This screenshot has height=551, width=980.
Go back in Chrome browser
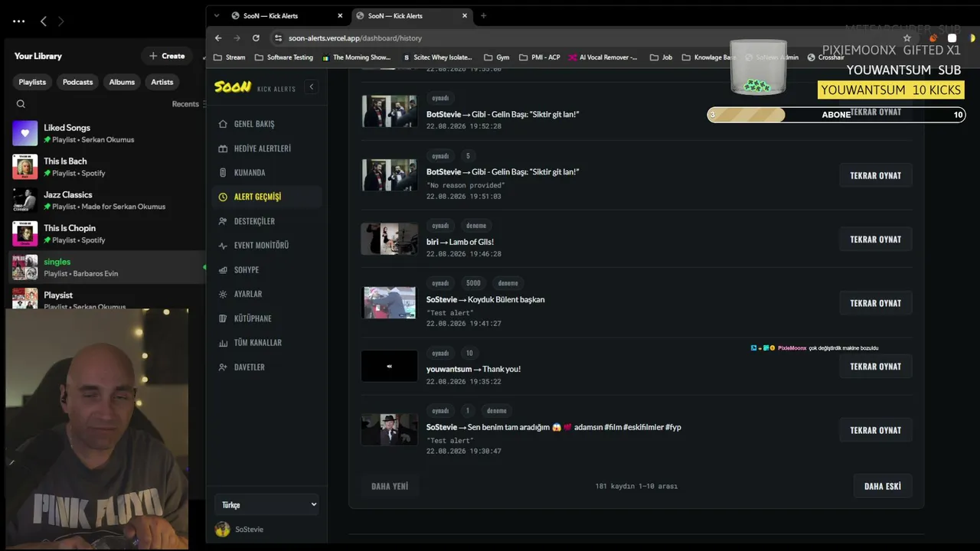[218, 37]
